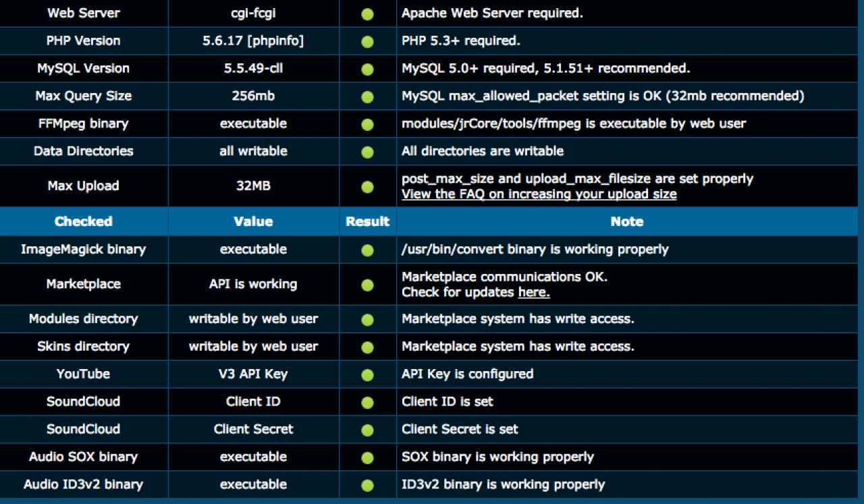
Task: Click the Max Upload result indicator
Action: click(x=367, y=186)
